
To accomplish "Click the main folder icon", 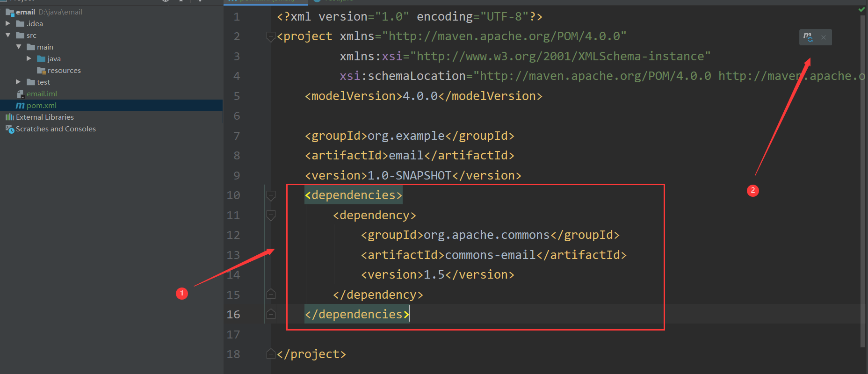I will 31,47.
